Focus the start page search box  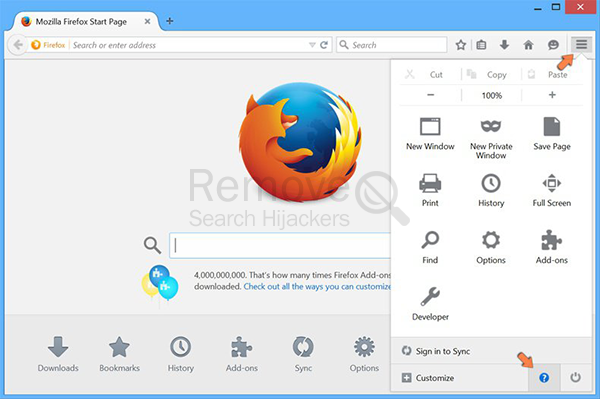point(280,245)
